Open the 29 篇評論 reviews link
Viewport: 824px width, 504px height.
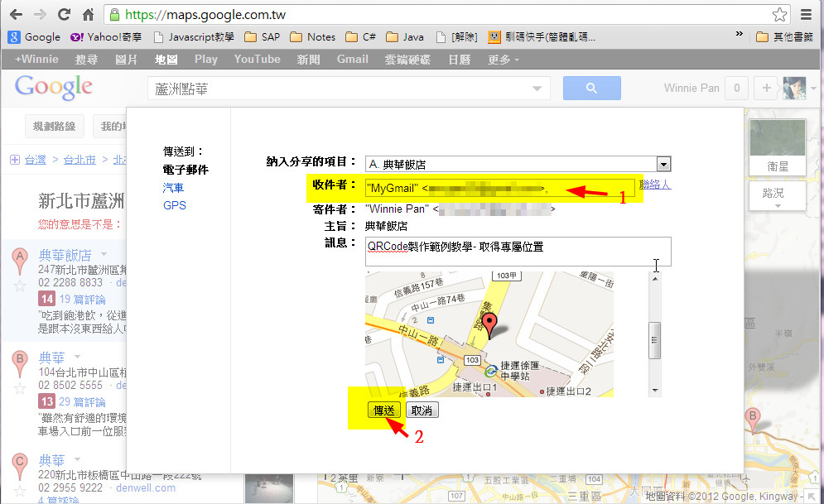tap(82, 401)
